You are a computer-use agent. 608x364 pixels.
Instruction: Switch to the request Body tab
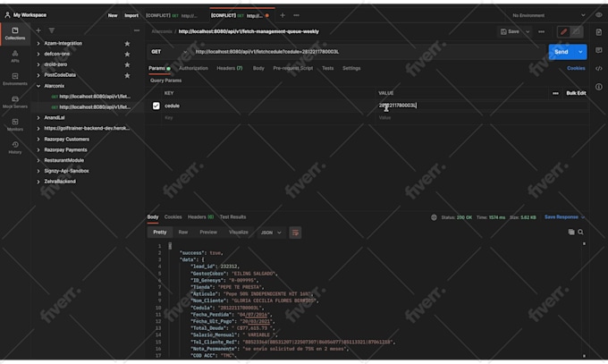click(258, 68)
